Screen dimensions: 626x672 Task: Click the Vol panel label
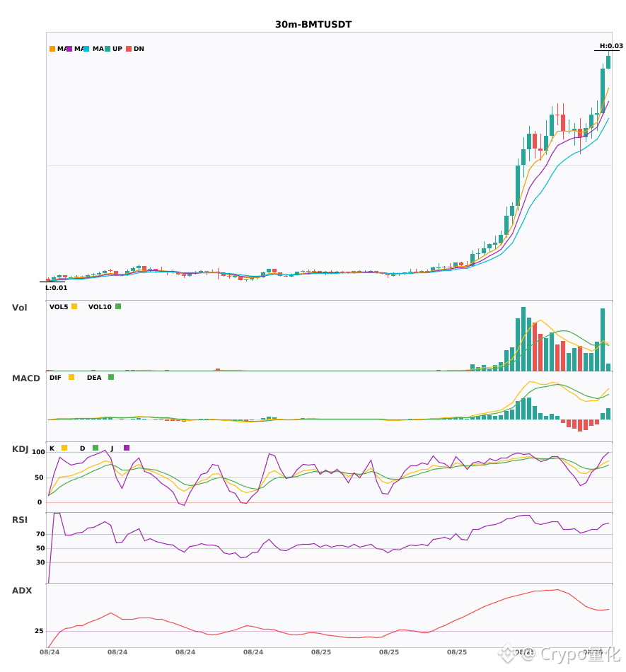point(19,308)
